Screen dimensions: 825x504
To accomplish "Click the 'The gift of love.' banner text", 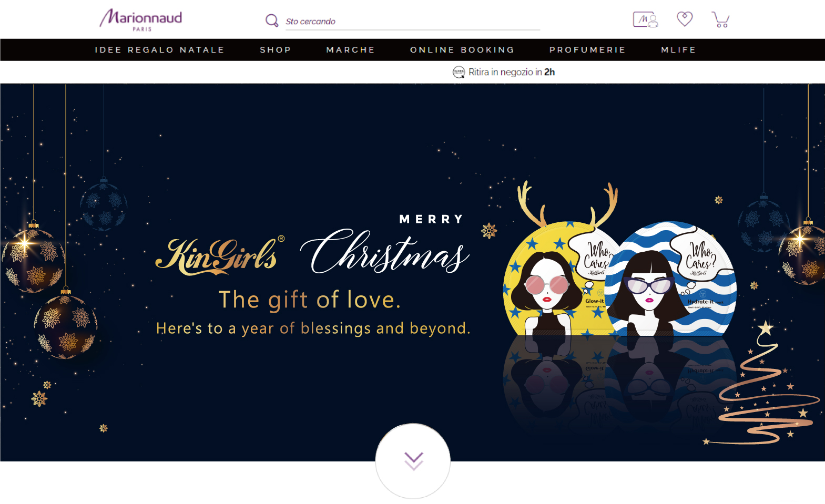I will pos(310,300).
